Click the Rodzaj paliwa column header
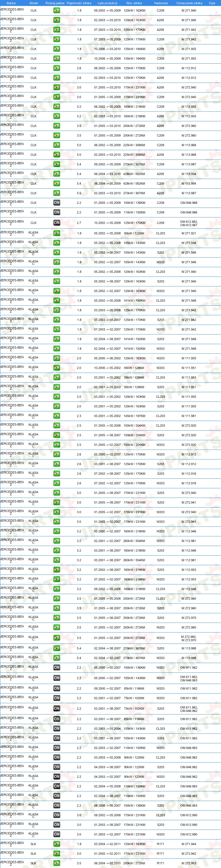The height and width of the screenshot is (868, 221). (55, 3)
